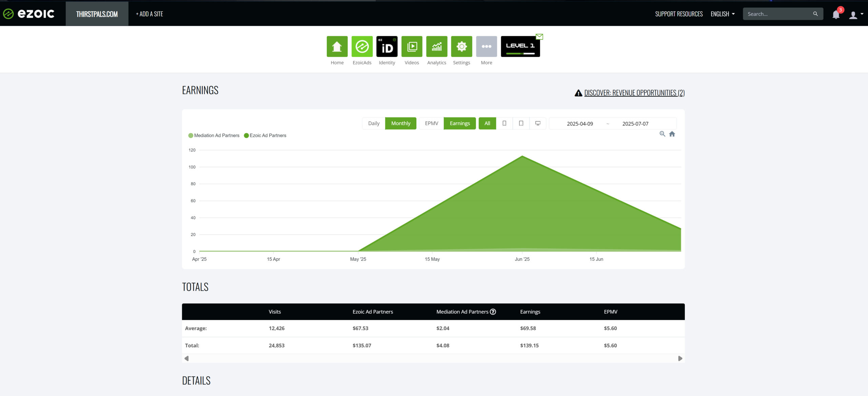This screenshot has width=868, height=396.
Task: Click total earnings value $139.15
Action: click(529, 346)
